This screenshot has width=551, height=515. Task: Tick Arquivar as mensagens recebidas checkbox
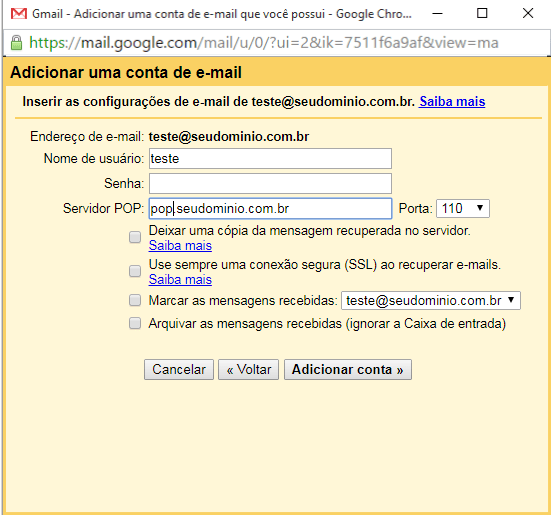click(135, 323)
